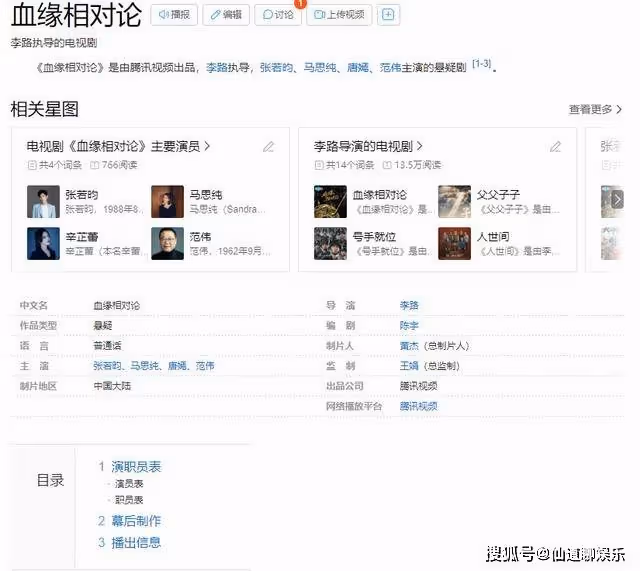Click the 编辑 edit button

pyautogui.click(x=226, y=15)
